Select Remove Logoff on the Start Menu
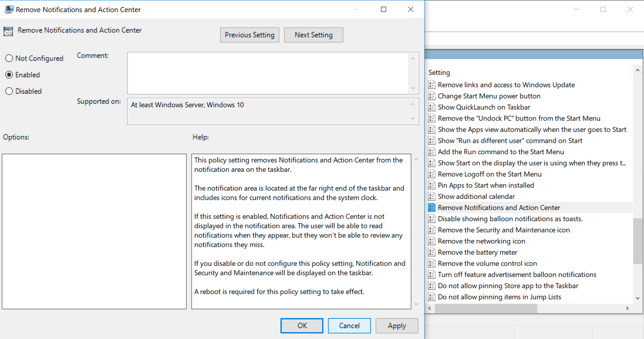 (x=489, y=174)
